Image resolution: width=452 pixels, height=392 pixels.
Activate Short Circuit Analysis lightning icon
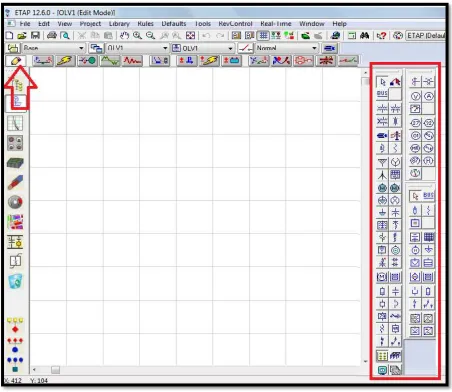pos(65,61)
